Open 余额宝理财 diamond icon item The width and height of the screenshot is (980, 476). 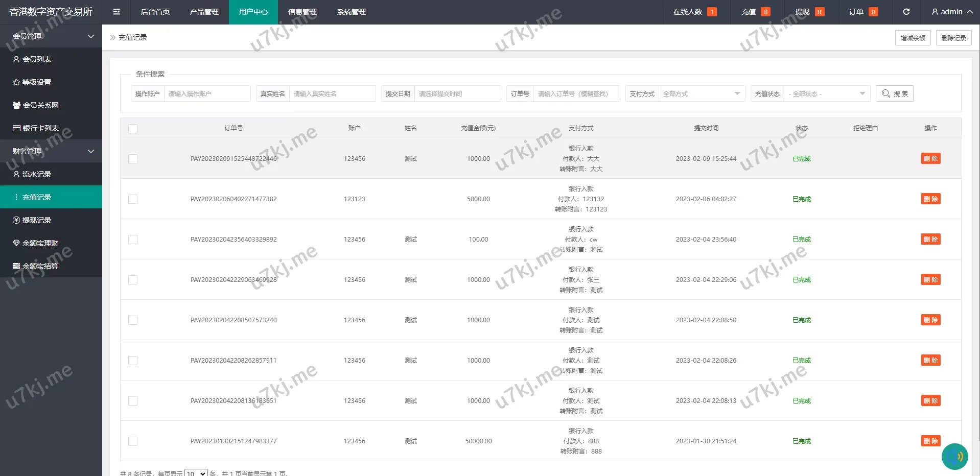click(16, 243)
